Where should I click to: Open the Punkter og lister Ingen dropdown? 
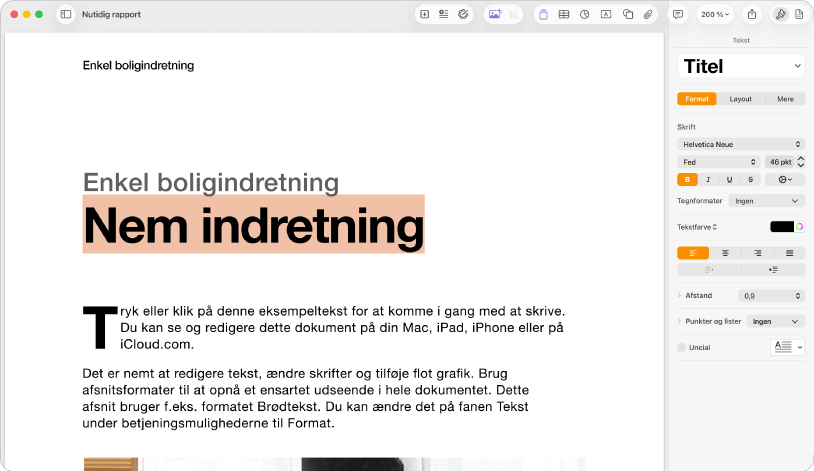click(x=776, y=321)
